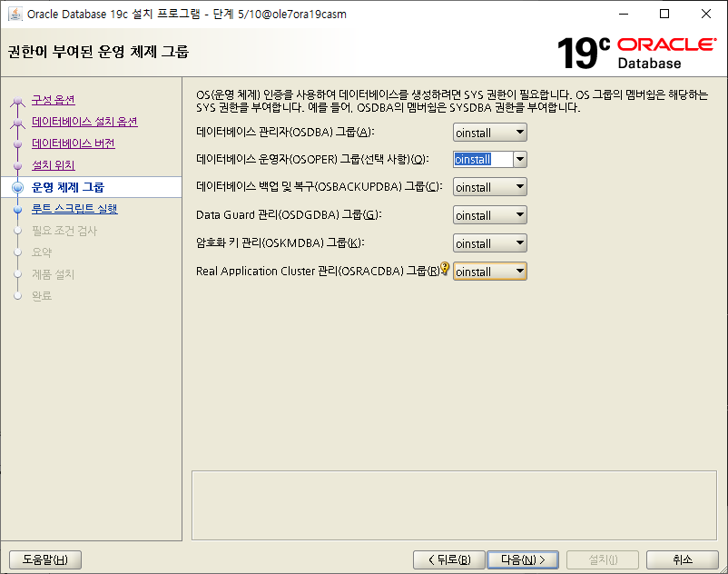
Task: Click the 완료 step label
Action: click(42, 296)
